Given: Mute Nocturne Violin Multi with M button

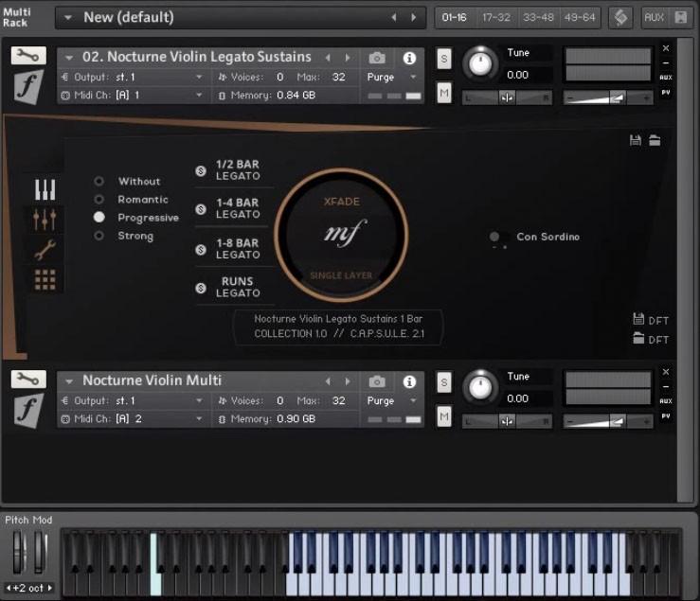Looking at the screenshot, I should click(x=444, y=415).
